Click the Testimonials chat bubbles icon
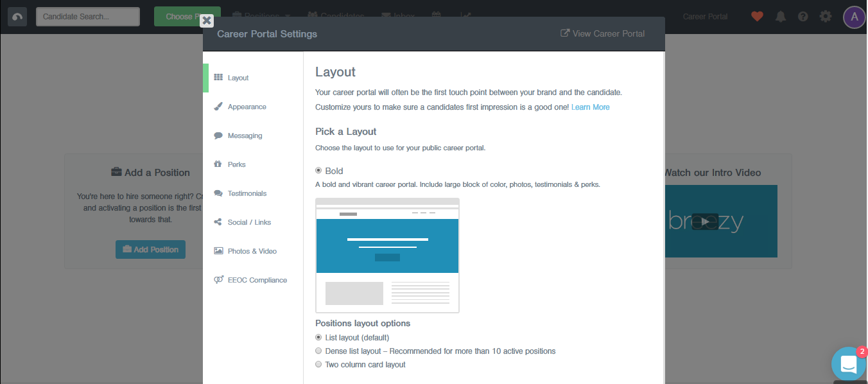 click(x=218, y=193)
